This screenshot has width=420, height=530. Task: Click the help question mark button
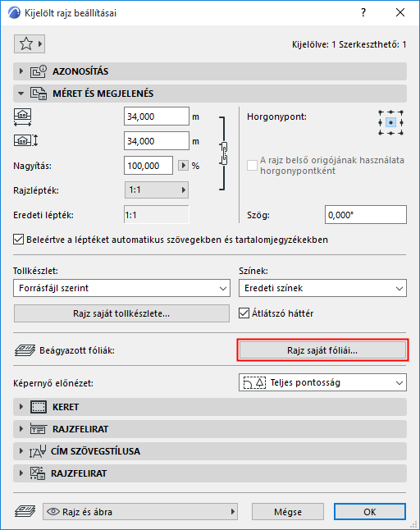tap(363, 13)
